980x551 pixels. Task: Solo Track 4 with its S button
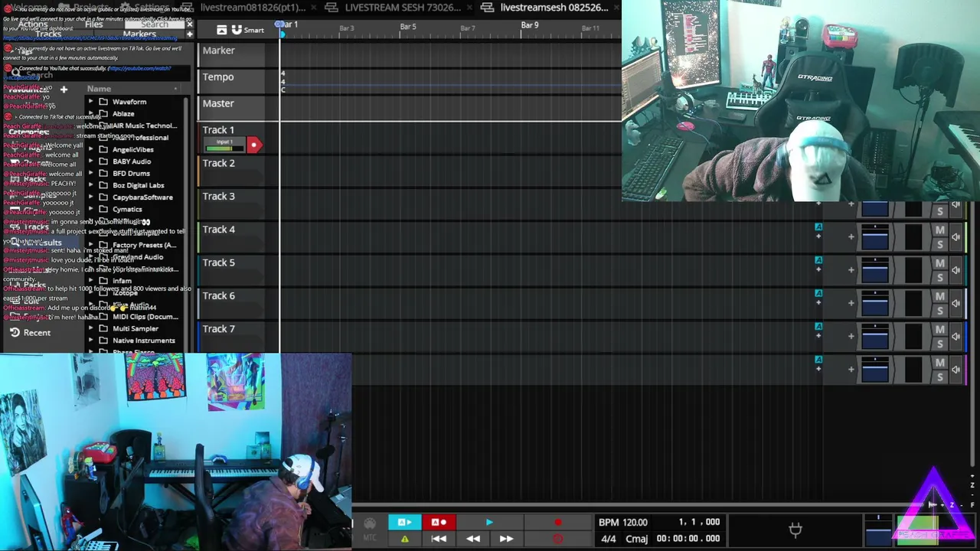coord(939,244)
